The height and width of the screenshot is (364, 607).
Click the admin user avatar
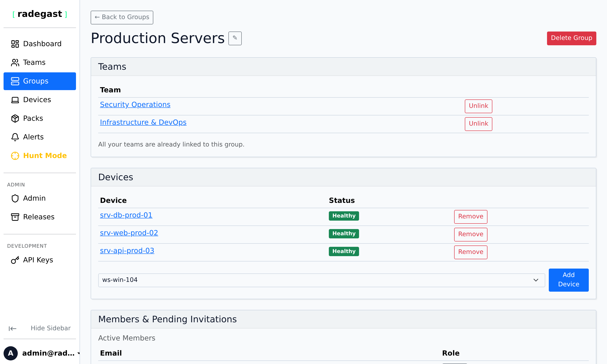point(11,353)
